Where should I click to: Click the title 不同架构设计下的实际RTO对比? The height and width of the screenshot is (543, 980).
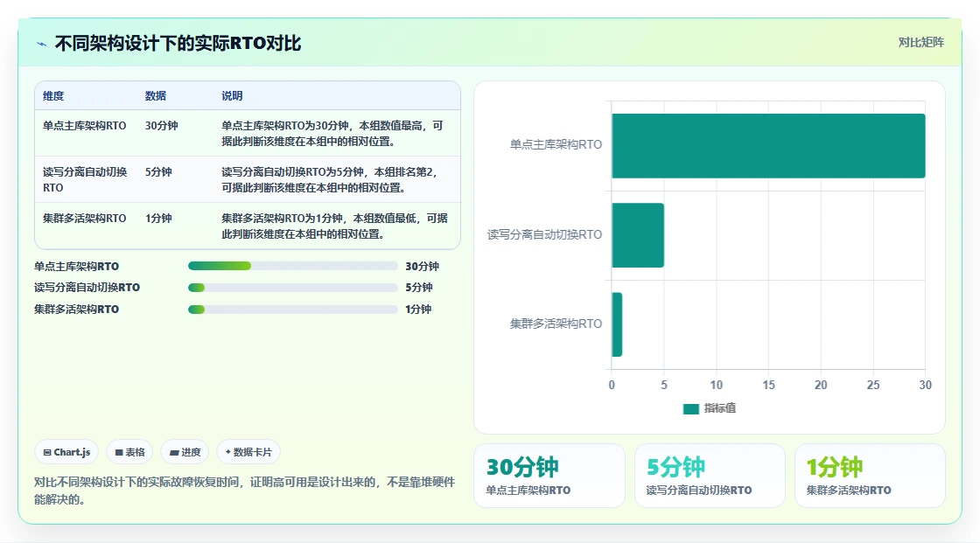tap(178, 43)
